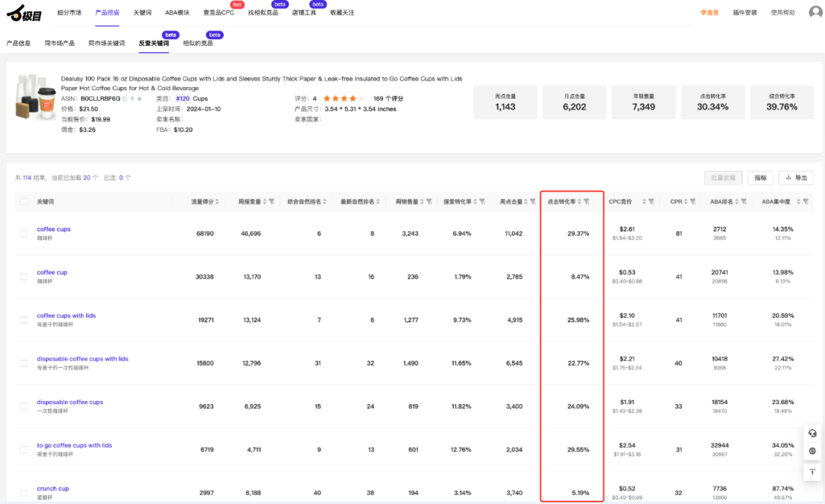Click the 导出 export button
Screen dimensions: 825x504
tap(796, 178)
